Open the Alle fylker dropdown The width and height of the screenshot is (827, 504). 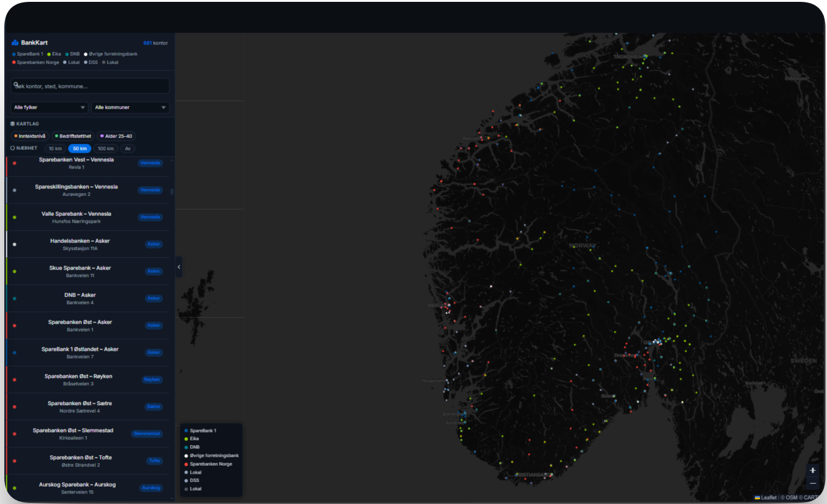click(x=50, y=108)
